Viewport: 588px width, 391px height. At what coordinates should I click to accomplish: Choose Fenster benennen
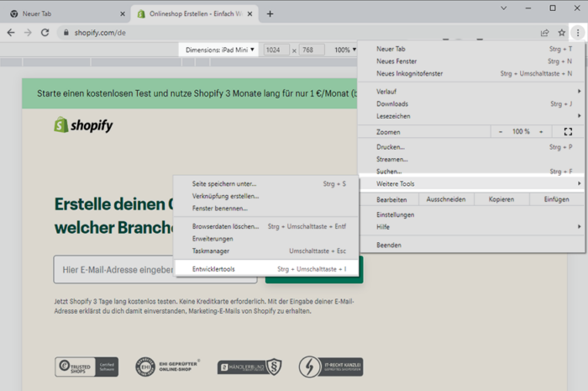[x=266, y=209]
